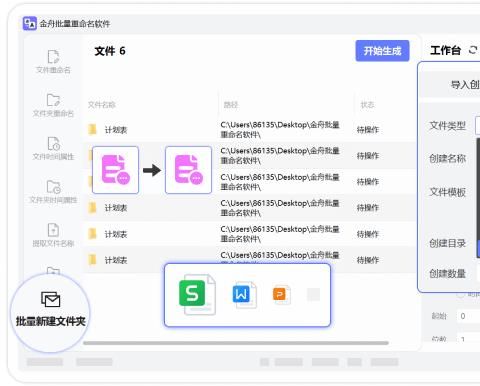Click the 路径 column header
The height and width of the screenshot is (386, 480).
click(231, 105)
